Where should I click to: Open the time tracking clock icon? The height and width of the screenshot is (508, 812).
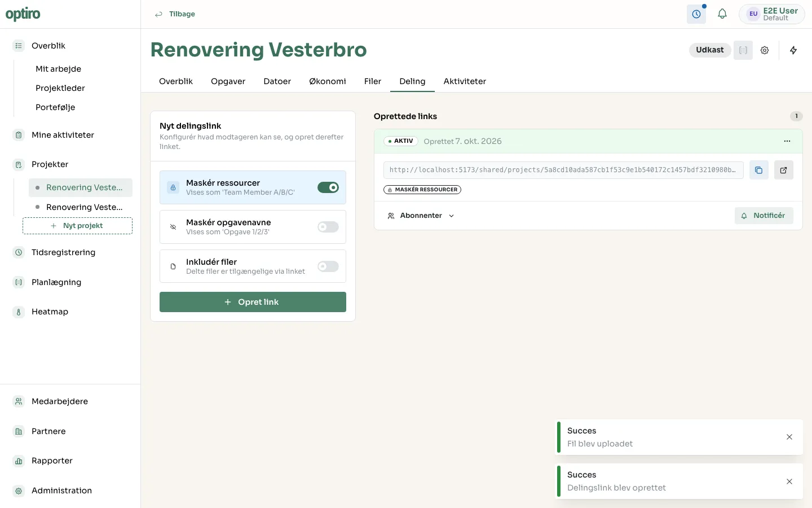(x=696, y=14)
